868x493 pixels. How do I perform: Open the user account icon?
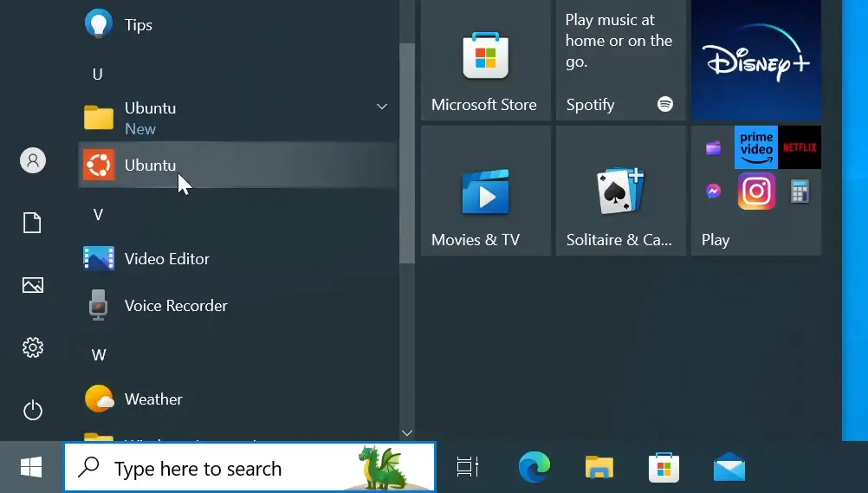tap(33, 160)
